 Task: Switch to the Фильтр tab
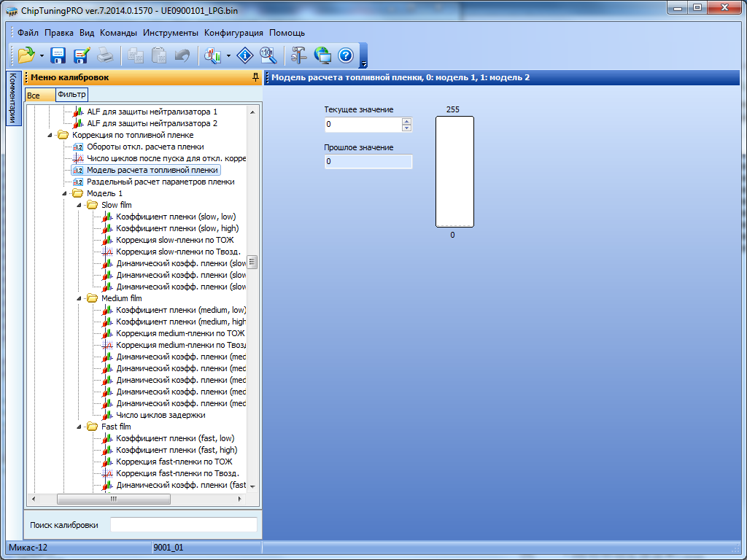[71, 95]
